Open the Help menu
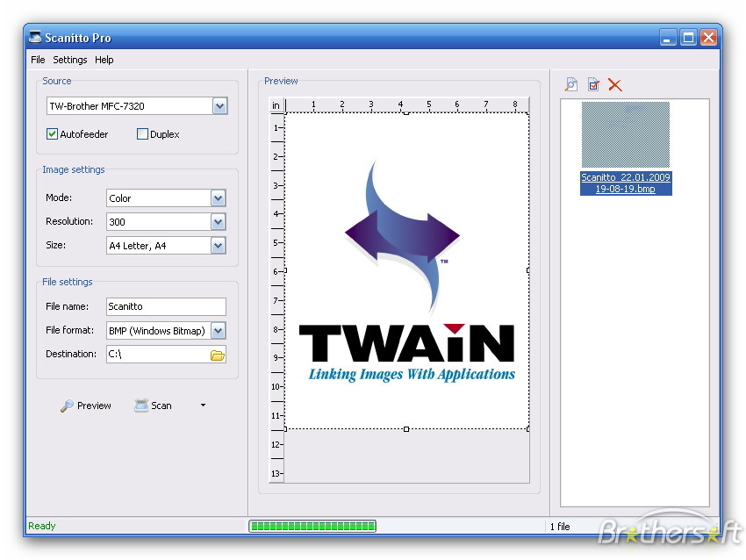 coord(104,60)
